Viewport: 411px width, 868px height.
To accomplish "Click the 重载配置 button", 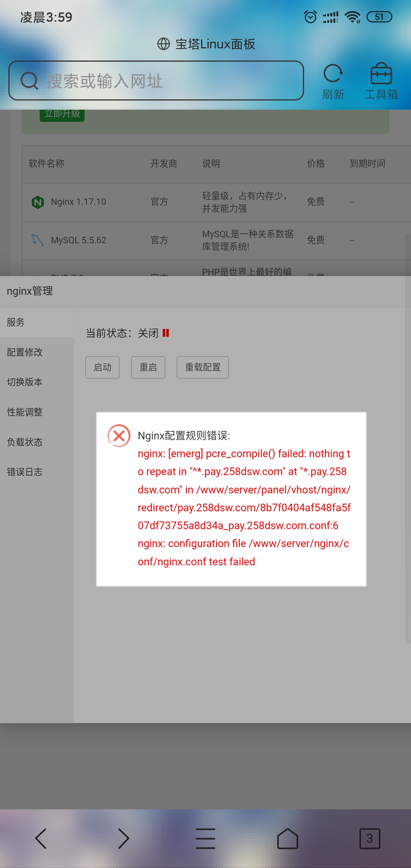I will tap(203, 367).
